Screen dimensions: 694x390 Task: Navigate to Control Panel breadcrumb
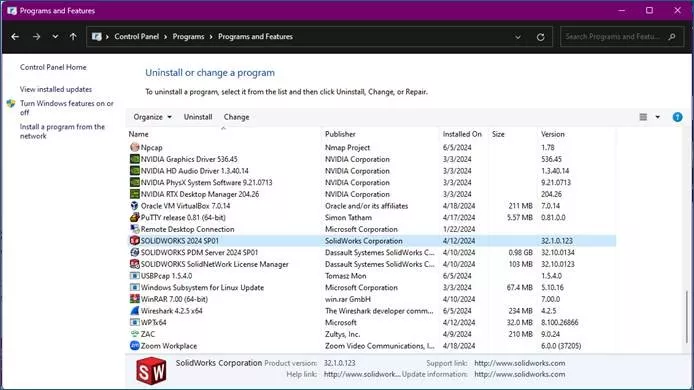pos(136,37)
